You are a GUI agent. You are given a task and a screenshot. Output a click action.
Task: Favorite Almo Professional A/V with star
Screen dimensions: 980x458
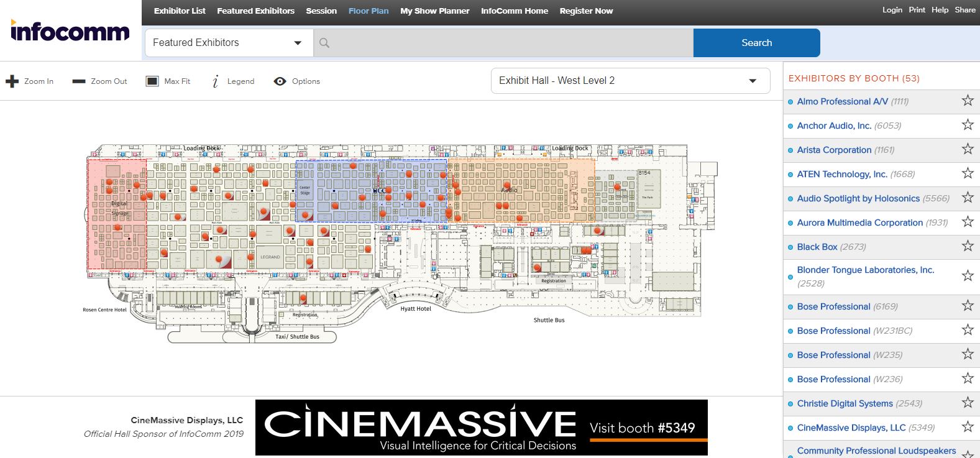[968, 101]
